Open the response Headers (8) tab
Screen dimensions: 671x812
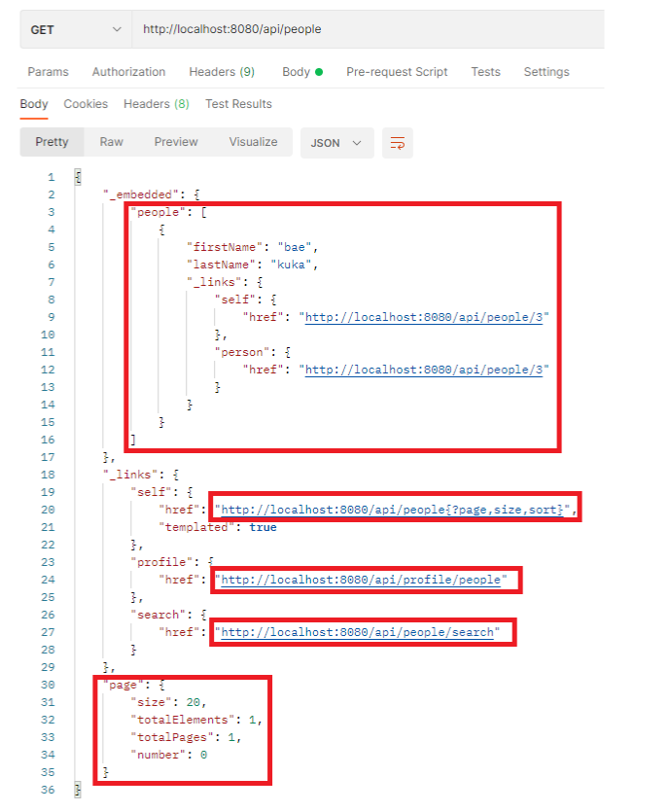coord(157,104)
